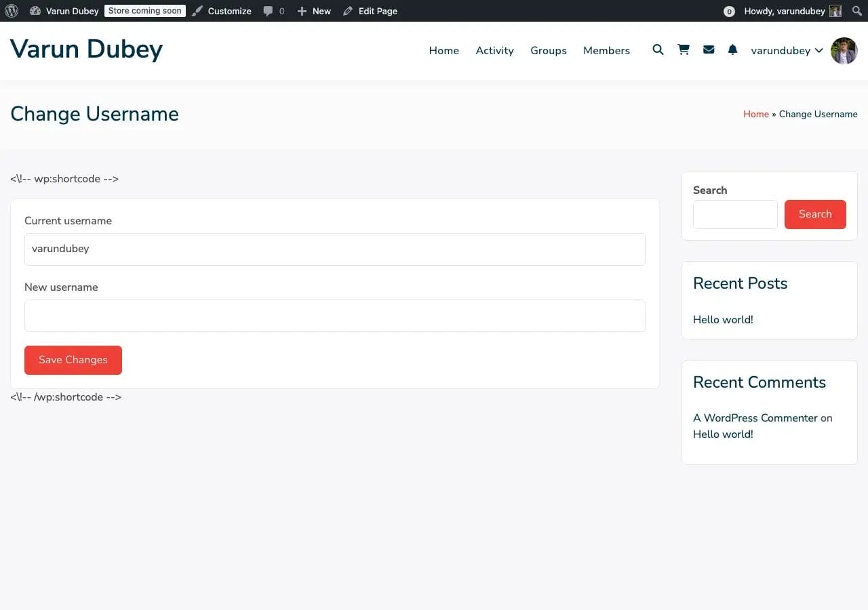Viewport: 868px width, 610px height.
Task: Open the Hello world! recent post link
Action: click(x=723, y=320)
